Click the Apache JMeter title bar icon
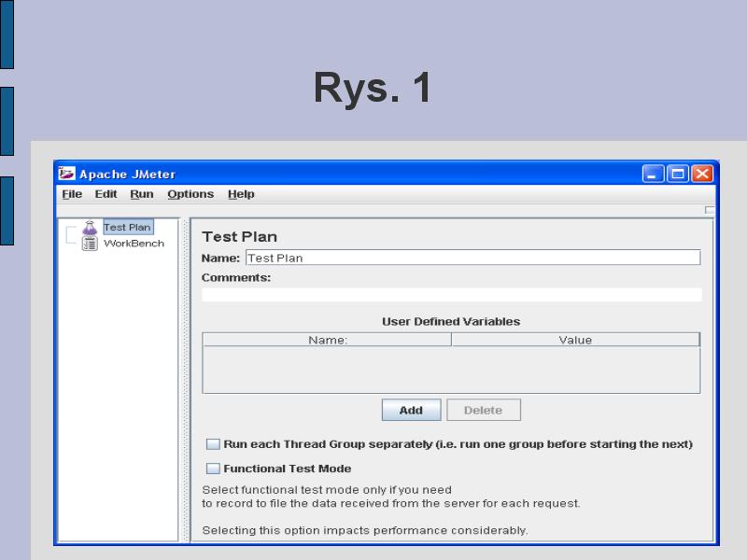Screen dimensions: 747x560 67,174
